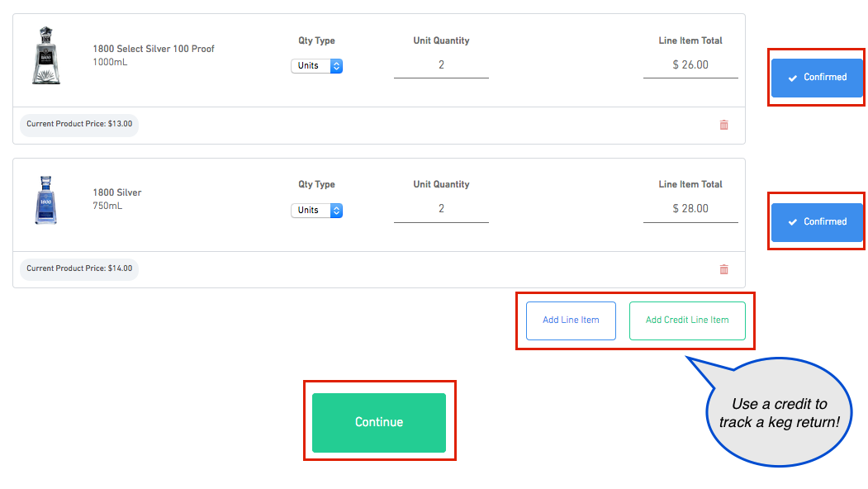Edit line item total showing $ 28.00
868x489 pixels.
point(690,209)
